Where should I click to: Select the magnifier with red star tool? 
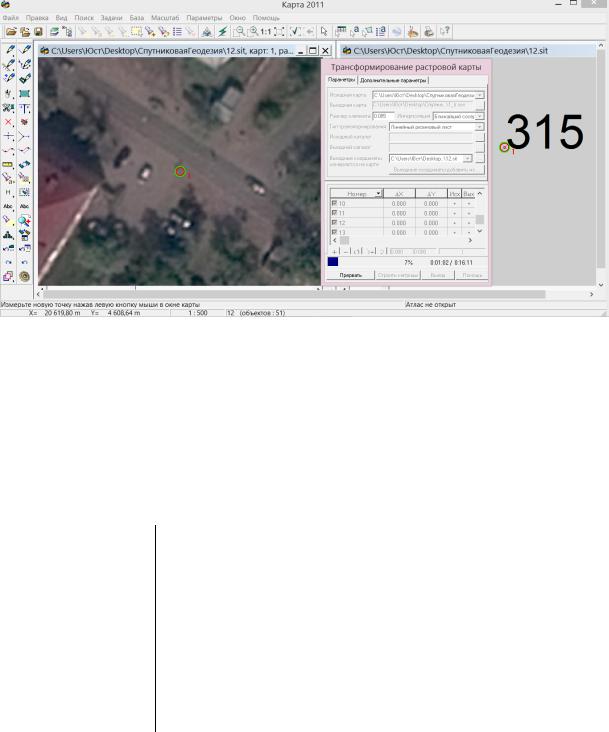pos(24,220)
